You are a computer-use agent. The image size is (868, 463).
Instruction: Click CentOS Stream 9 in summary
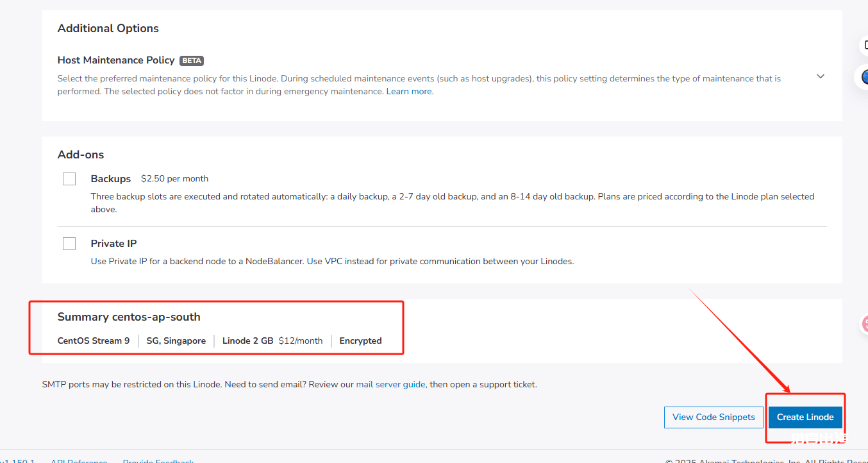[94, 341]
